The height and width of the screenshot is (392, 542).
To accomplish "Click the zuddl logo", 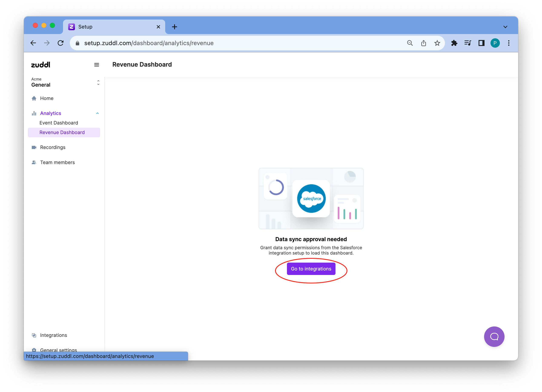I will coord(41,65).
